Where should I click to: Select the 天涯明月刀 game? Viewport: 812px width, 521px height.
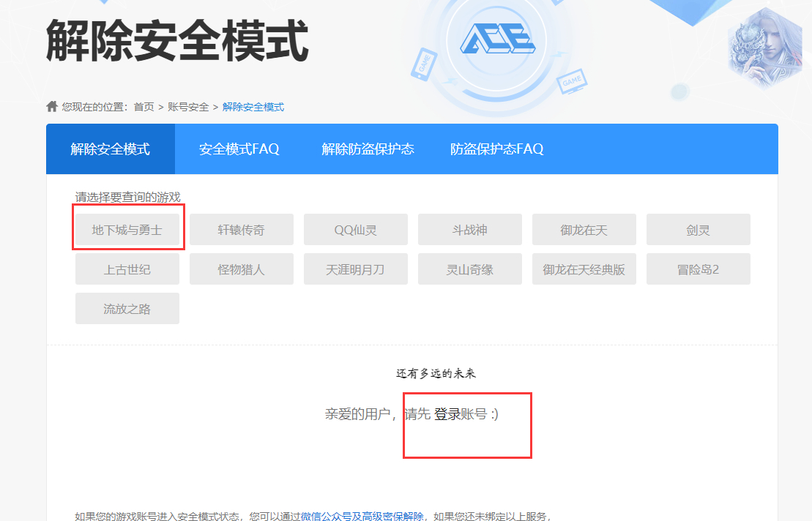pyautogui.click(x=356, y=269)
